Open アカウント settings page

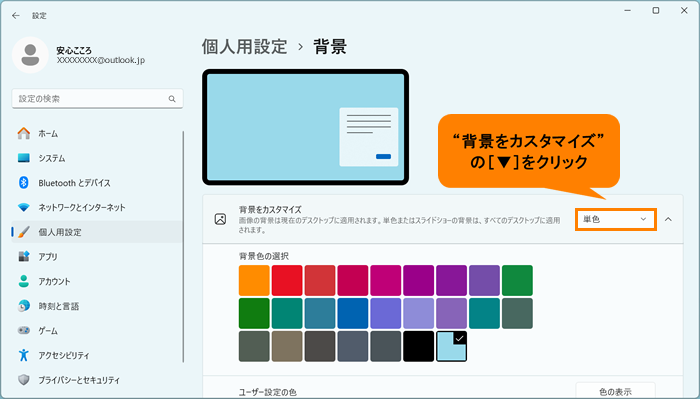click(x=96, y=281)
